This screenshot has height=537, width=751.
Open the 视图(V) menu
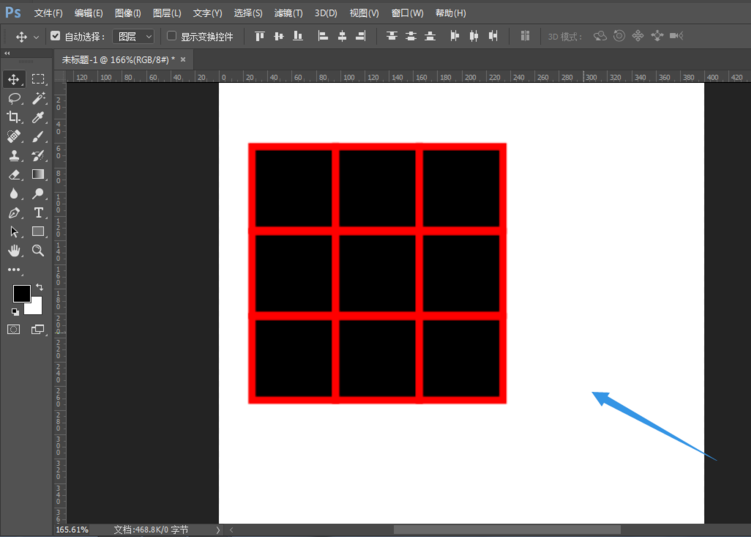click(364, 13)
